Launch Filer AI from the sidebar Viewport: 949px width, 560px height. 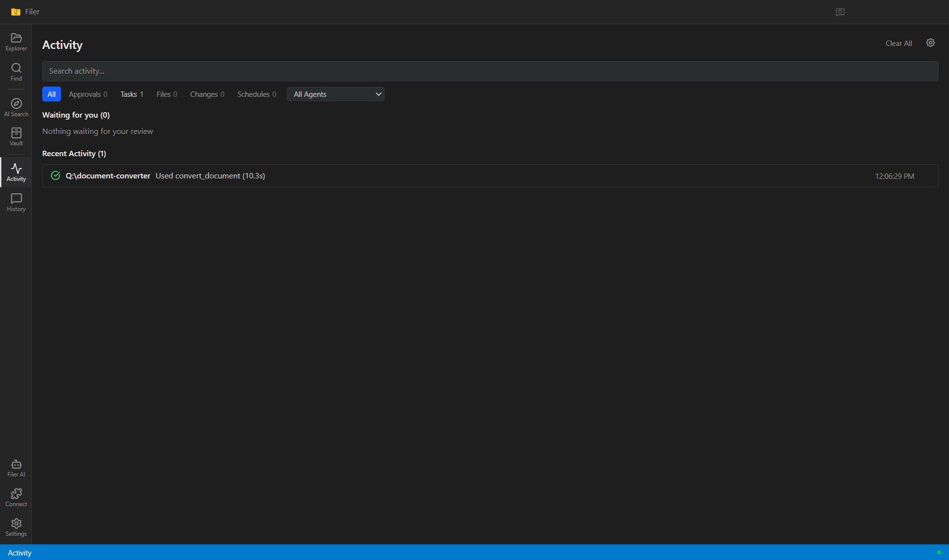pos(16,468)
